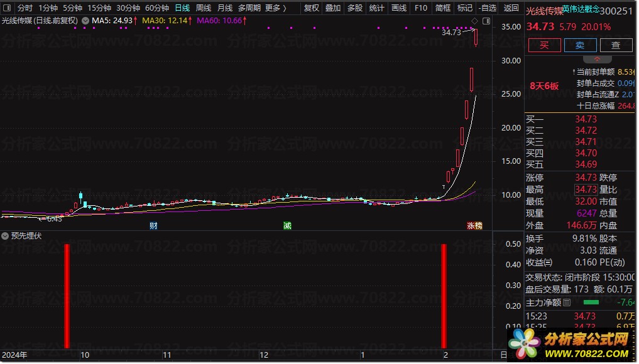Open the 多股 multi-stock view
The image size is (639, 364).
tap(354, 8)
